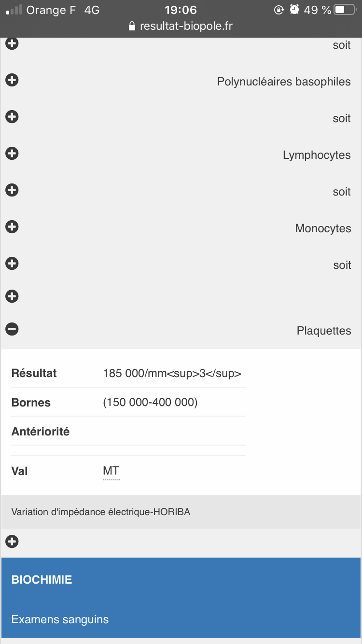Tap the battery icon in status bar
The image size is (362, 644).
tap(345, 10)
